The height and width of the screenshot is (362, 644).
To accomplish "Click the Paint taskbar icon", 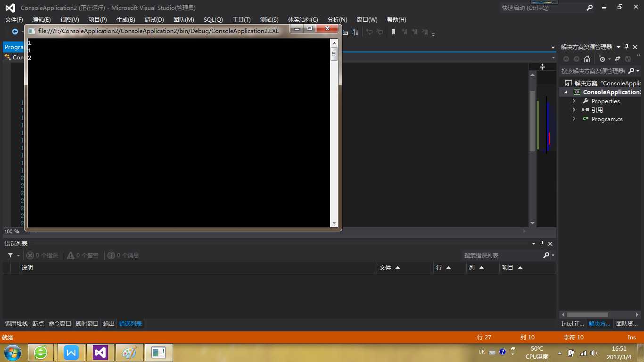I will coord(129,353).
